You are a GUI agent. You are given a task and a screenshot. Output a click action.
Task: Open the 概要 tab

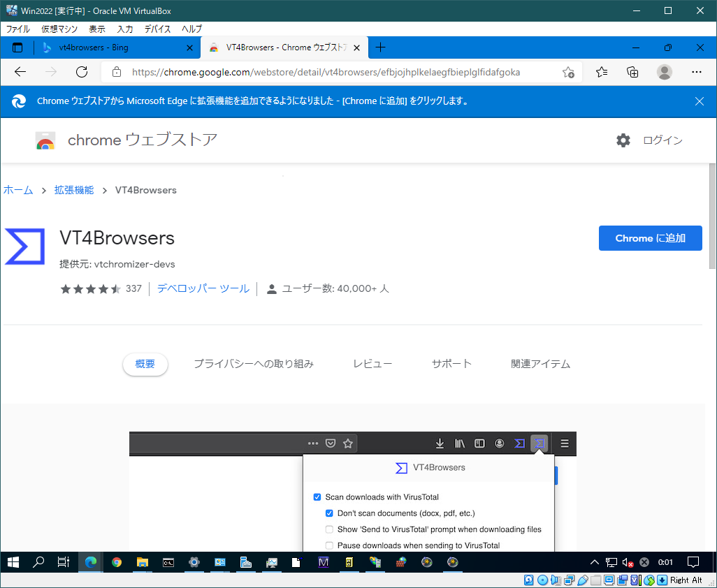145,364
